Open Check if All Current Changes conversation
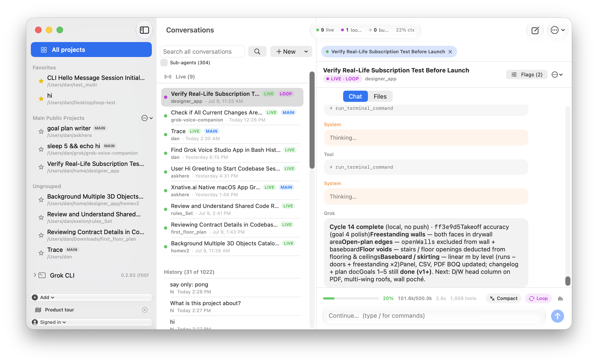Screen dimensions: 598x364 click(x=232, y=116)
